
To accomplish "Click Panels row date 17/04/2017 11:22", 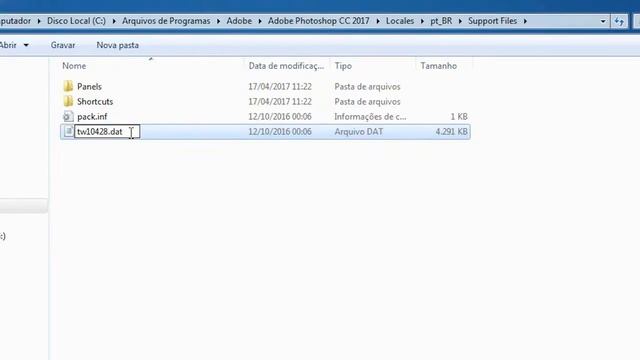I will click(x=280, y=87).
